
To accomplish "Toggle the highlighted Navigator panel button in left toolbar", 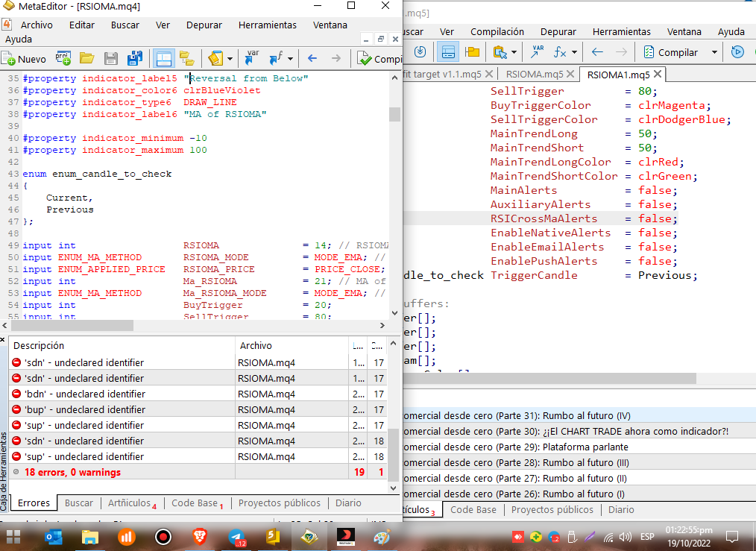I will click(163, 59).
